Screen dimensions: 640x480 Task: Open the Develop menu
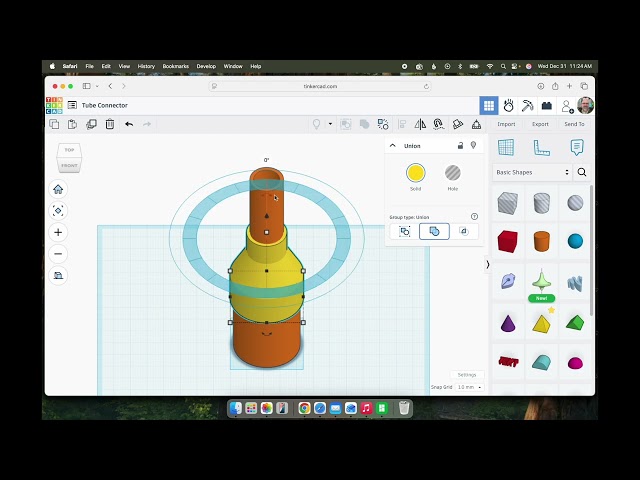(206, 66)
